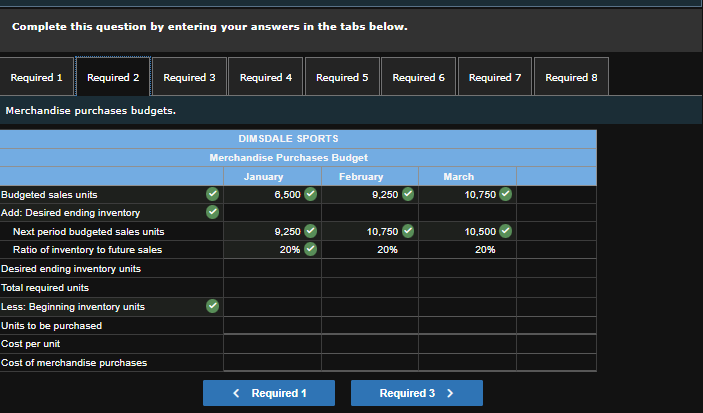The image size is (703, 413).
Task: Click March Cost of merchandise purchases cell
Action: pyautogui.click(x=467, y=362)
